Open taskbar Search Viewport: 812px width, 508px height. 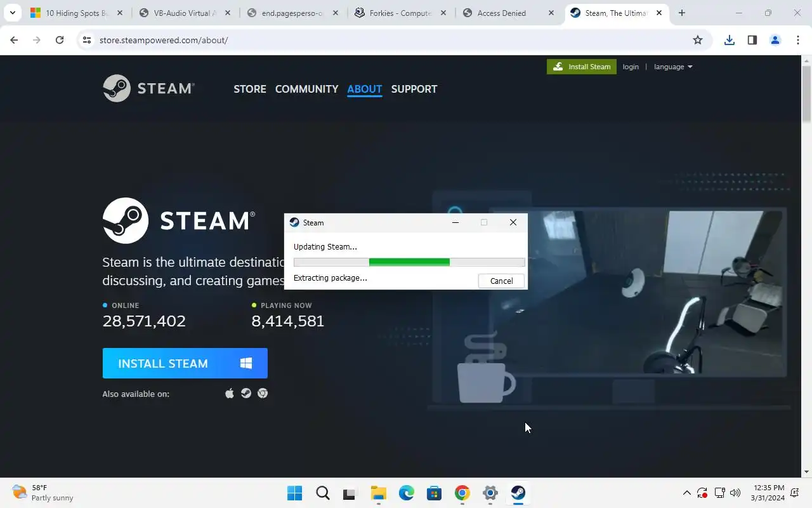pyautogui.click(x=322, y=493)
